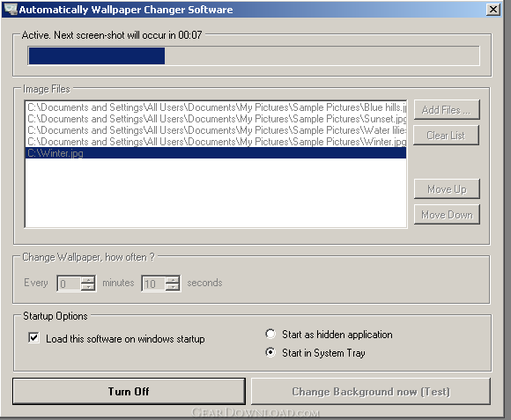Click the Move Down button
The height and width of the screenshot is (420, 511).
coord(447,215)
